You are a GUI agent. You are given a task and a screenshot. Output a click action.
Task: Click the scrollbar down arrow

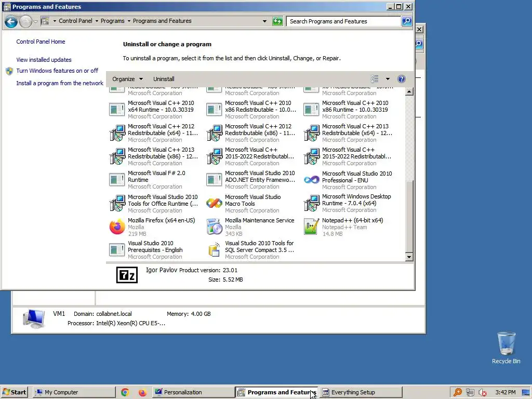coord(409,257)
